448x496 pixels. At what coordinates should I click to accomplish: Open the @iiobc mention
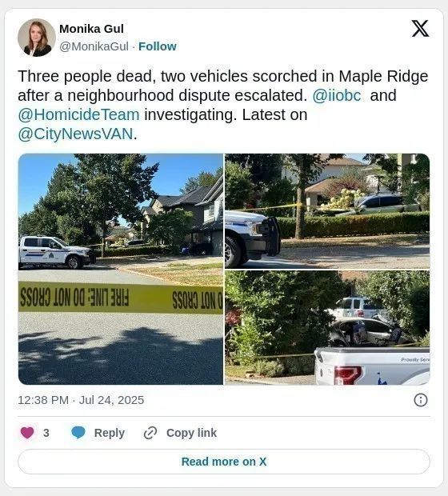(x=337, y=95)
